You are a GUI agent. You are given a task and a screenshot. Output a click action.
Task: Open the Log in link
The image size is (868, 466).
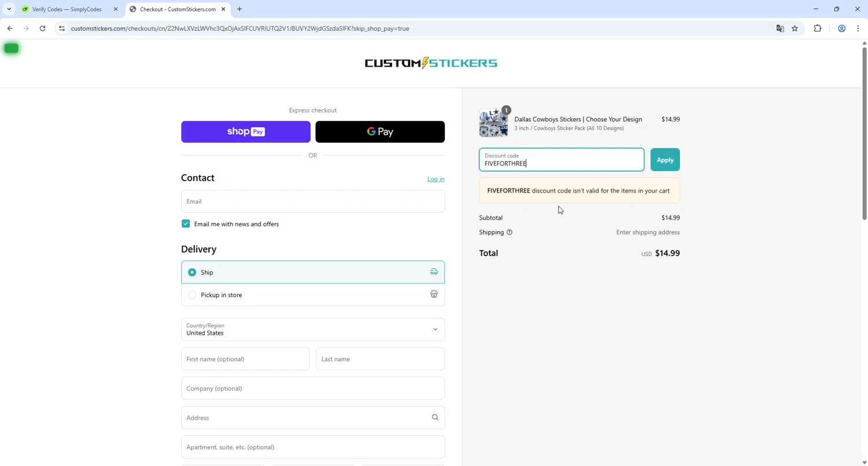[436, 179]
